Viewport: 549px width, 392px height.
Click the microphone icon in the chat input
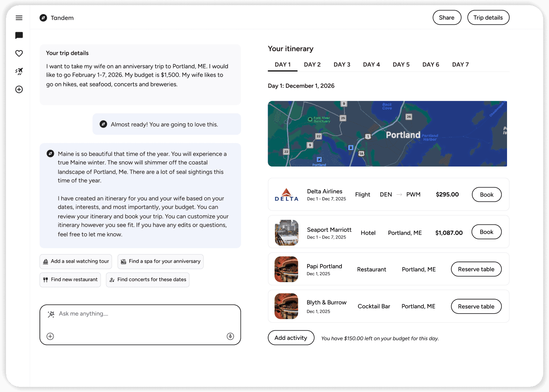click(x=230, y=336)
